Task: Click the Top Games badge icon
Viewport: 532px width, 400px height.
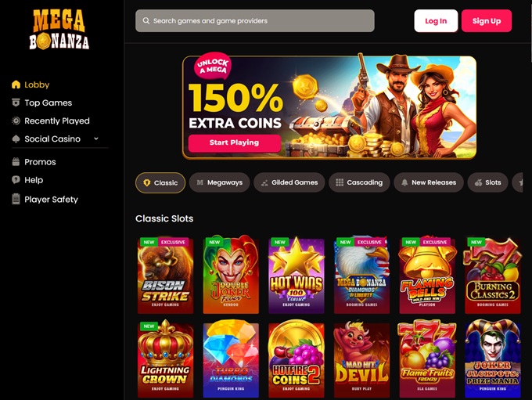Action: click(x=16, y=103)
